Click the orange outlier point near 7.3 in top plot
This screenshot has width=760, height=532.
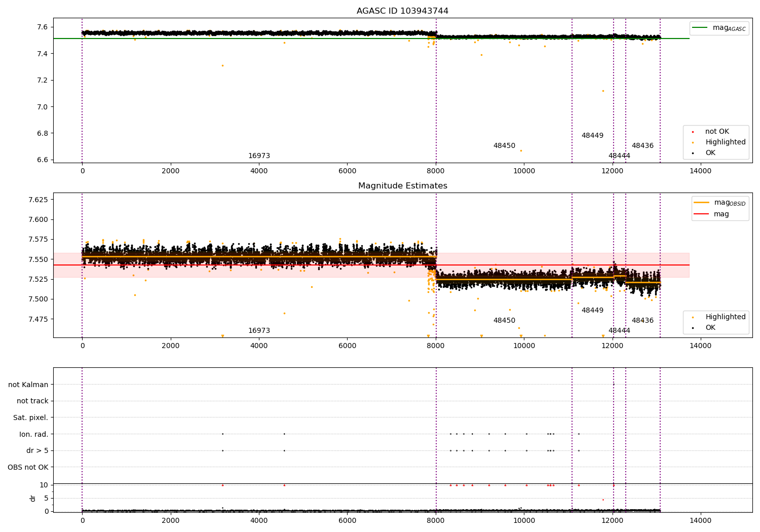point(222,65)
